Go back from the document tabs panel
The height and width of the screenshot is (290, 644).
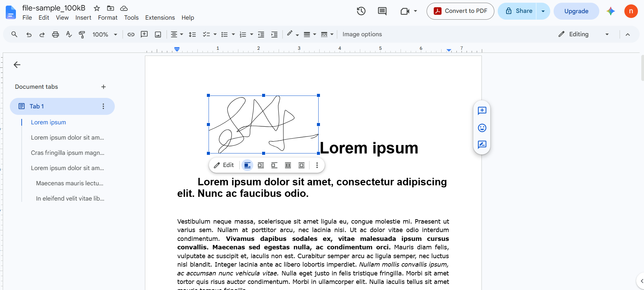click(17, 65)
